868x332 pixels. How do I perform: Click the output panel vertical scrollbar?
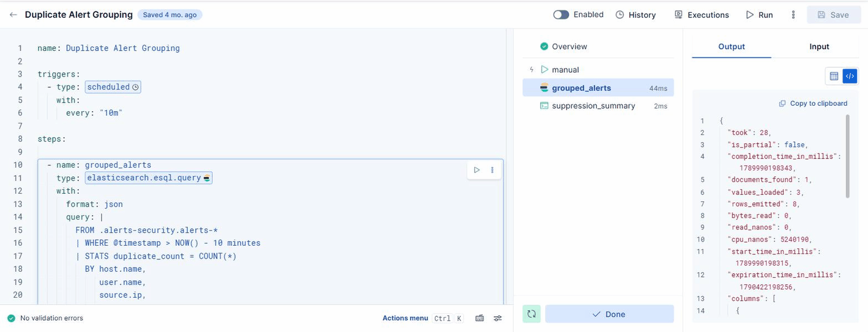[847, 156]
